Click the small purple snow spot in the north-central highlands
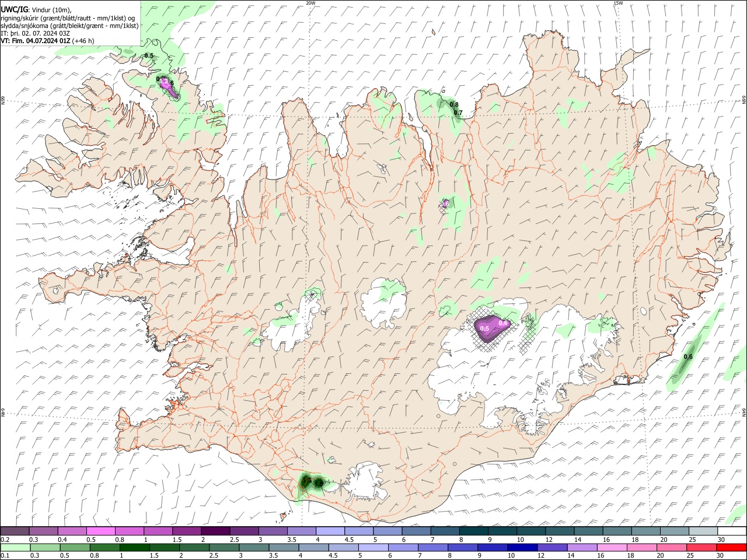The width and height of the screenshot is (747, 560). click(446, 203)
